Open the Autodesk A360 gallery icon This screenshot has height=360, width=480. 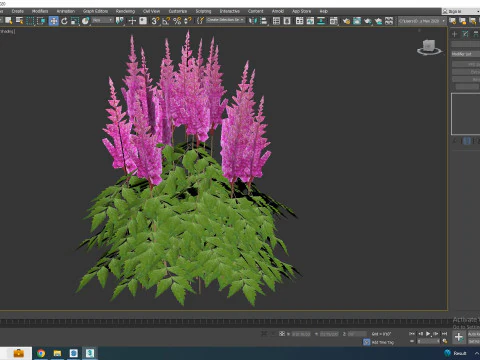[x=389, y=21]
